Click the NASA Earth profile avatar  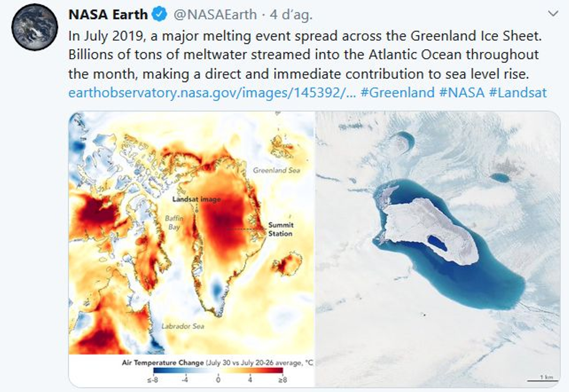[x=34, y=27]
